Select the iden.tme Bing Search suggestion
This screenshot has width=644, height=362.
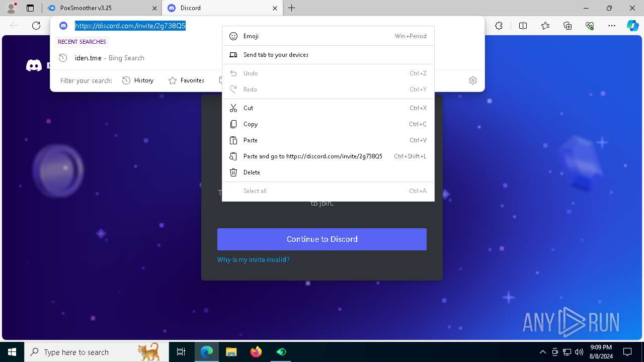coord(267,58)
